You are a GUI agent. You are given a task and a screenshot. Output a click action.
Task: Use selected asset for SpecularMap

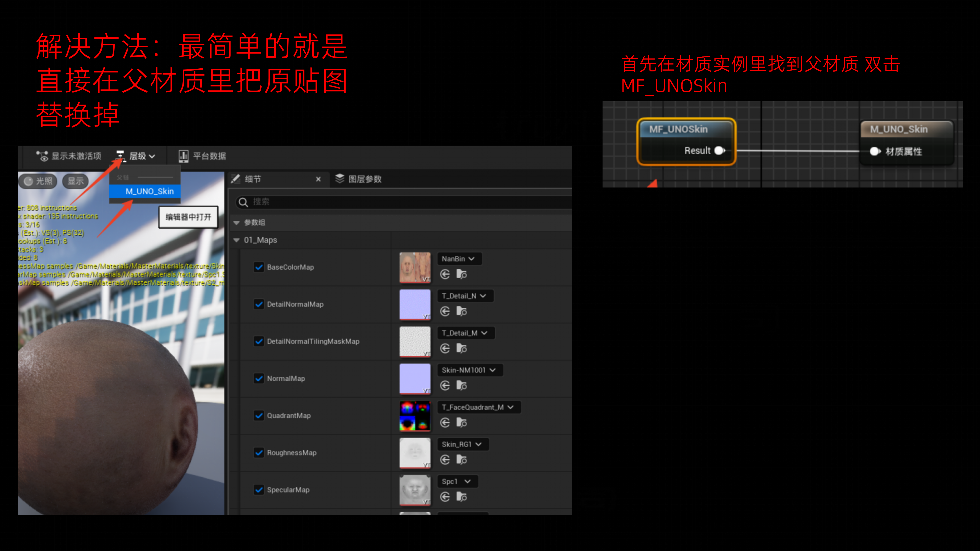click(445, 497)
